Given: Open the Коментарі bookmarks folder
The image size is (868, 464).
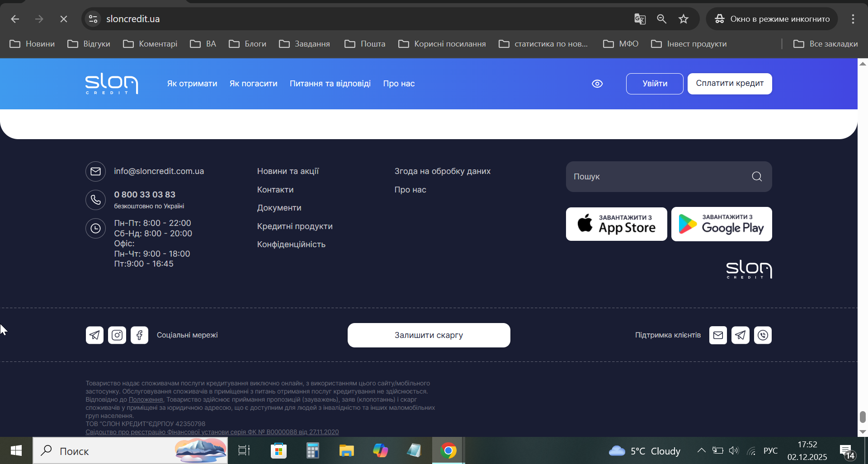Looking at the screenshot, I should pos(151,44).
